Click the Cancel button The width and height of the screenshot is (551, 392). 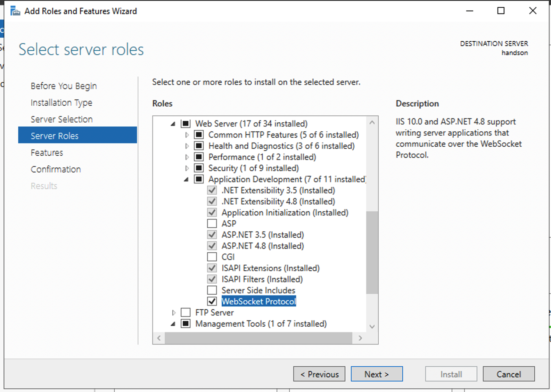coord(509,374)
